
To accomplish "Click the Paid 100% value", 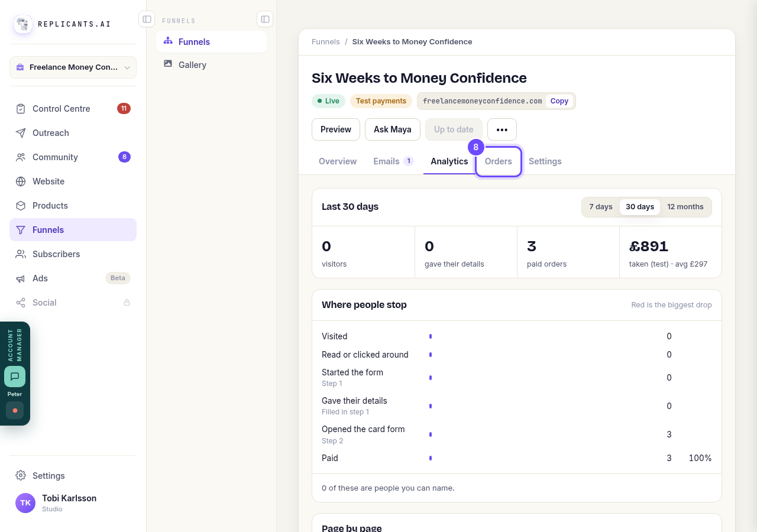I will pyautogui.click(x=700, y=458).
